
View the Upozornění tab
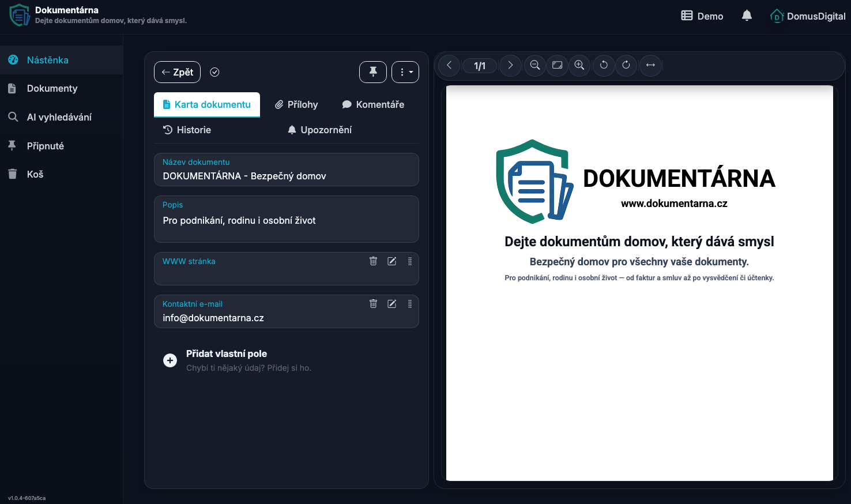(x=319, y=130)
